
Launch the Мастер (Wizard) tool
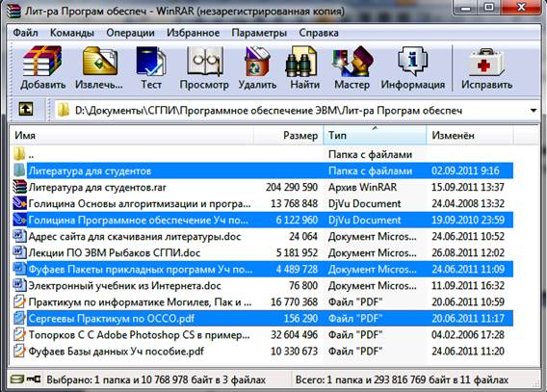[352, 62]
